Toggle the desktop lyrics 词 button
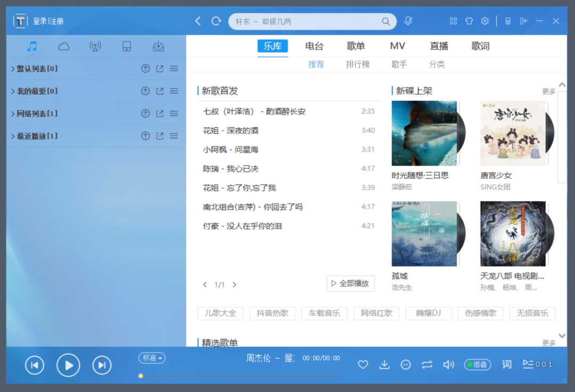Image resolution: width=575 pixels, height=392 pixels. 506,364
